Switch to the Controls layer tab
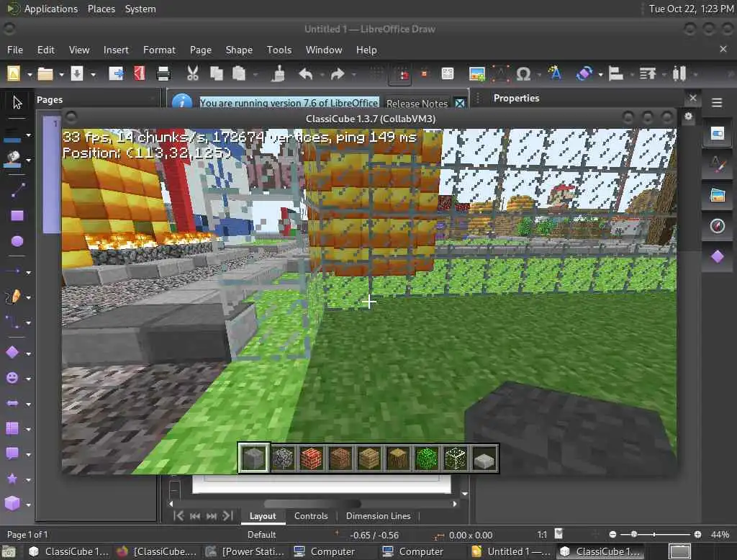737x560 pixels. pyautogui.click(x=311, y=516)
